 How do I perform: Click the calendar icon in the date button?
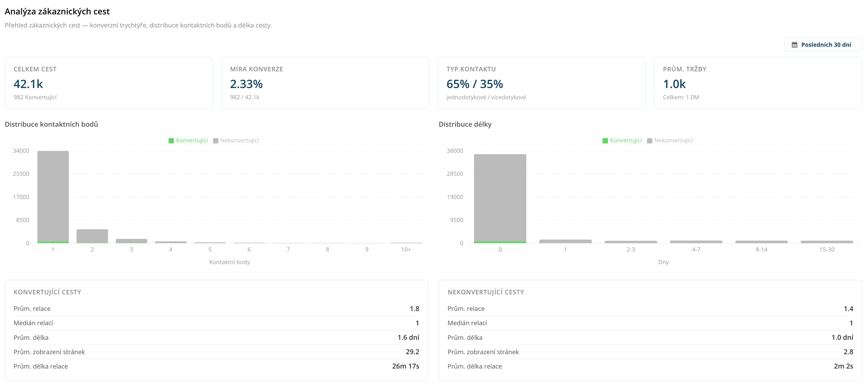tap(794, 45)
